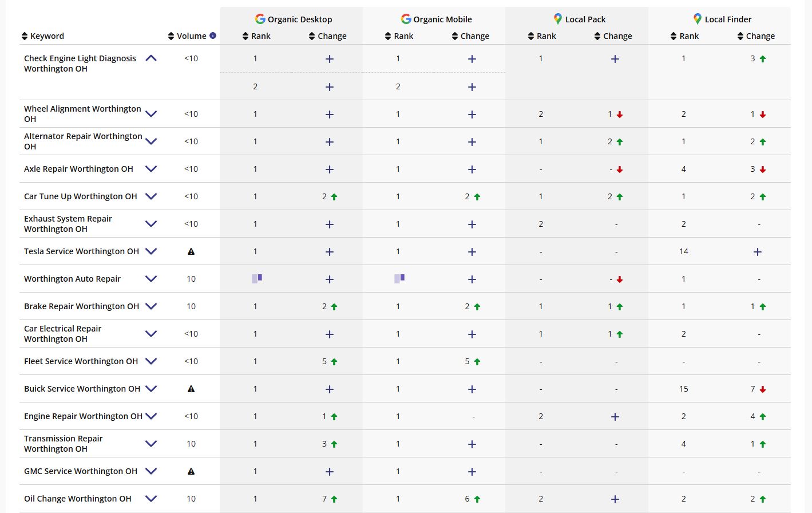
Task: Click the Keyword column header label
Action: tap(47, 36)
